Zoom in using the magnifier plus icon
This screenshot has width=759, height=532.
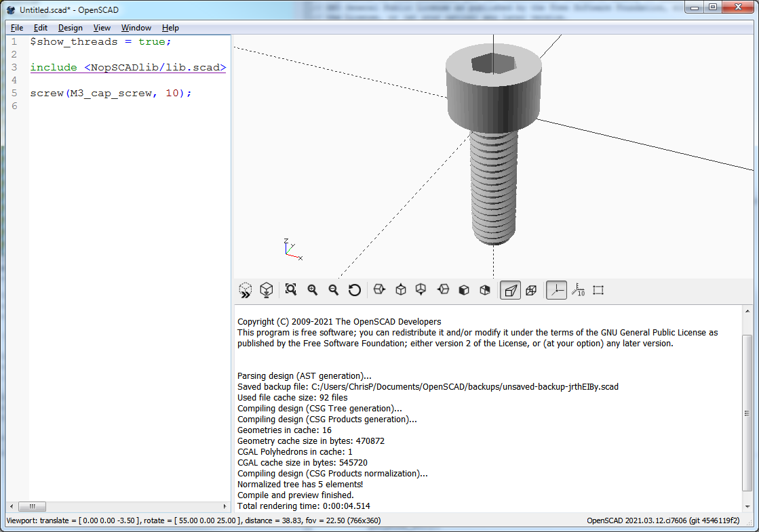pyautogui.click(x=312, y=290)
